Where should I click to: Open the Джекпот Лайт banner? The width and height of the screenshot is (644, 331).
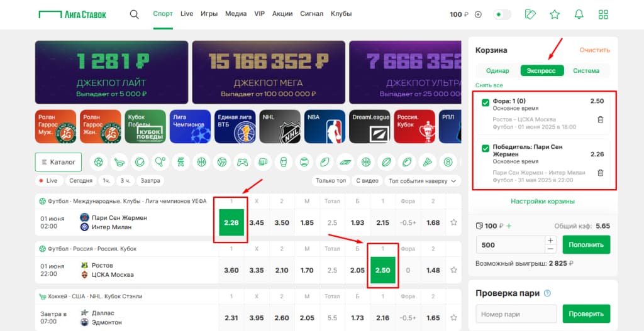point(111,72)
